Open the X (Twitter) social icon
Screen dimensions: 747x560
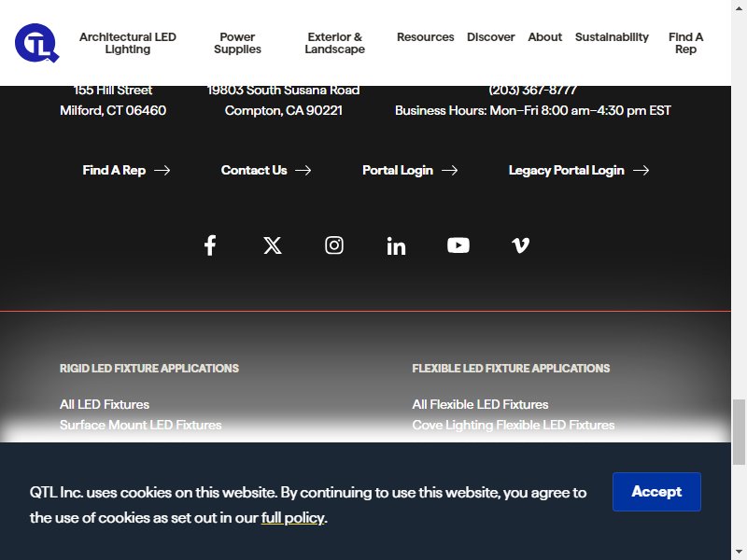click(273, 245)
